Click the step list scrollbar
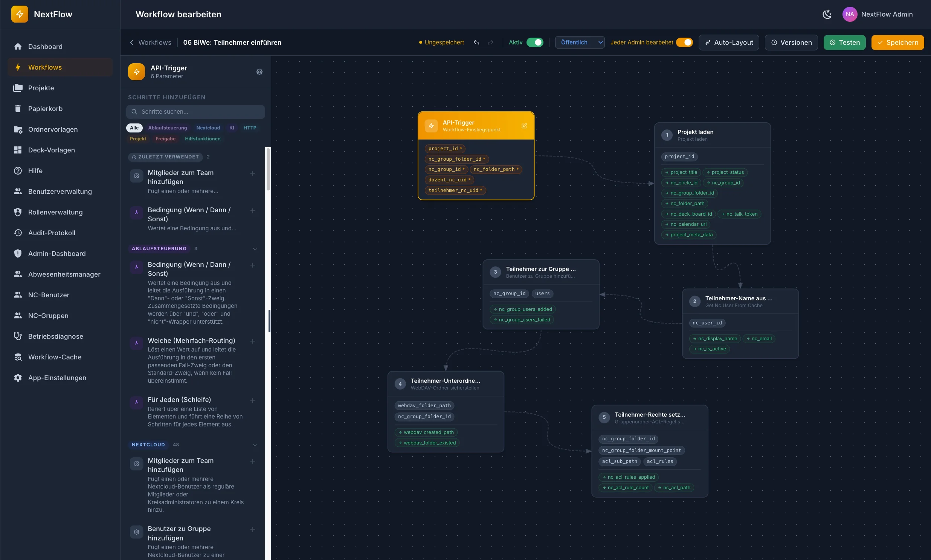Viewport: 931px width, 560px height. pos(268,169)
